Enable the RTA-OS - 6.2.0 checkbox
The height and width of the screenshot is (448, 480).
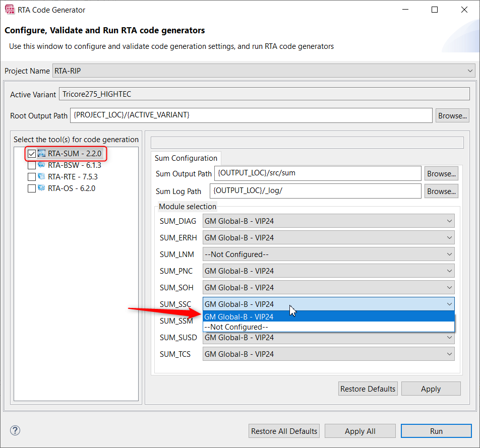coord(32,188)
